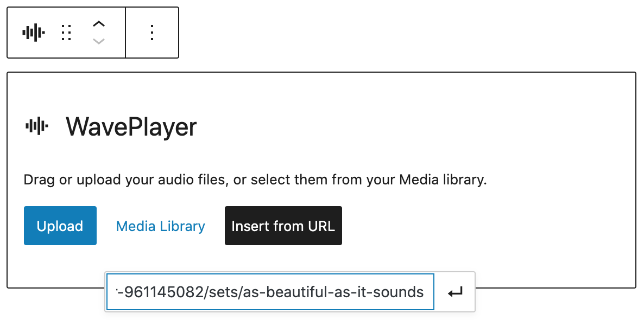Apply the URL with the enter-arrow button
The width and height of the screenshot is (644, 320).
(x=455, y=292)
